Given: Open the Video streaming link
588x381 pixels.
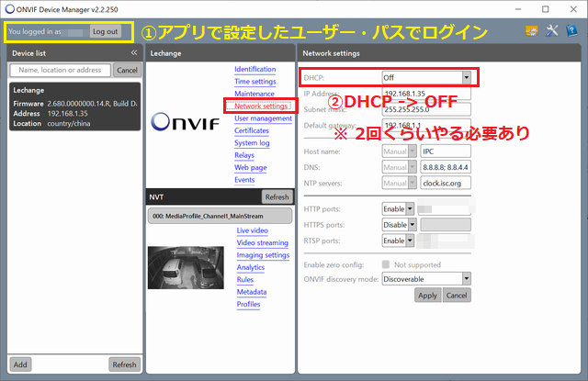Looking at the screenshot, I should (262, 243).
